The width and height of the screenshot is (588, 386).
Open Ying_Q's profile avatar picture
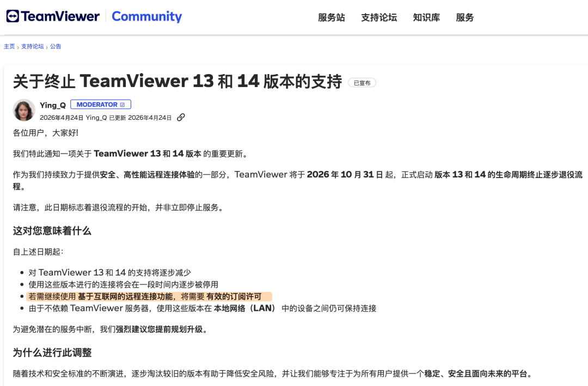pos(24,110)
